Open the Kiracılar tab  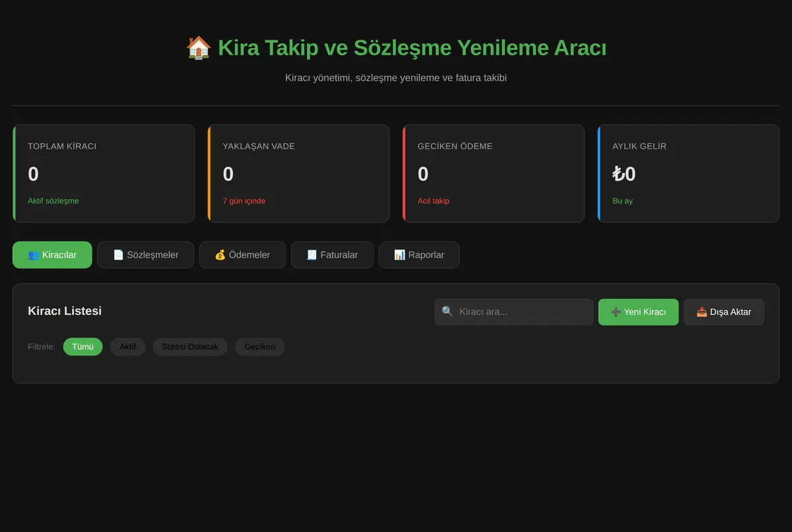click(52, 255)
